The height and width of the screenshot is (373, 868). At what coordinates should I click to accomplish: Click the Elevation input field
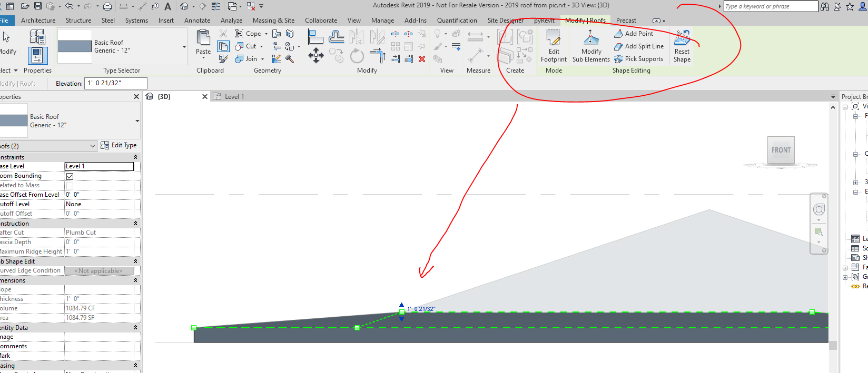tap(116, 83)
